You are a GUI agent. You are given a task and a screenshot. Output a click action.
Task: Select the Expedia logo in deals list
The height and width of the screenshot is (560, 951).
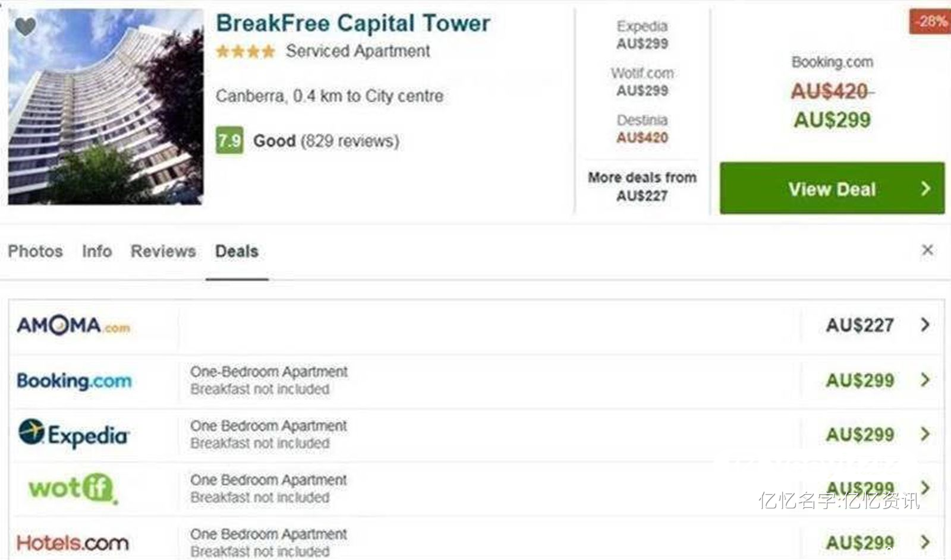point(74,434)
